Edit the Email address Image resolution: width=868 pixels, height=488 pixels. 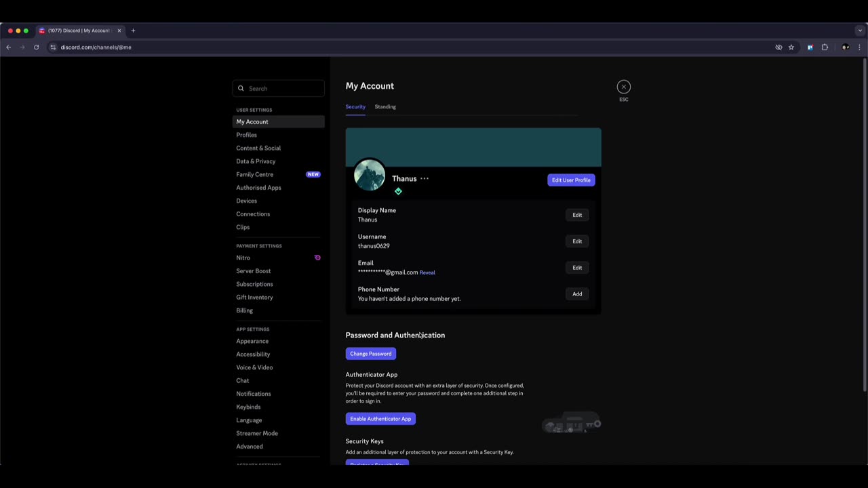pos(577,268)
